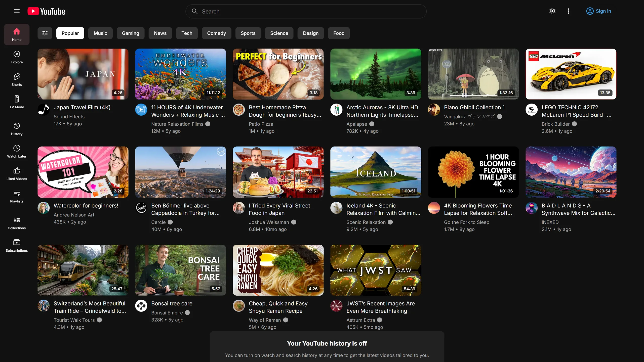
Task: Select the Design category chip
Action: [x=311, y=33]
